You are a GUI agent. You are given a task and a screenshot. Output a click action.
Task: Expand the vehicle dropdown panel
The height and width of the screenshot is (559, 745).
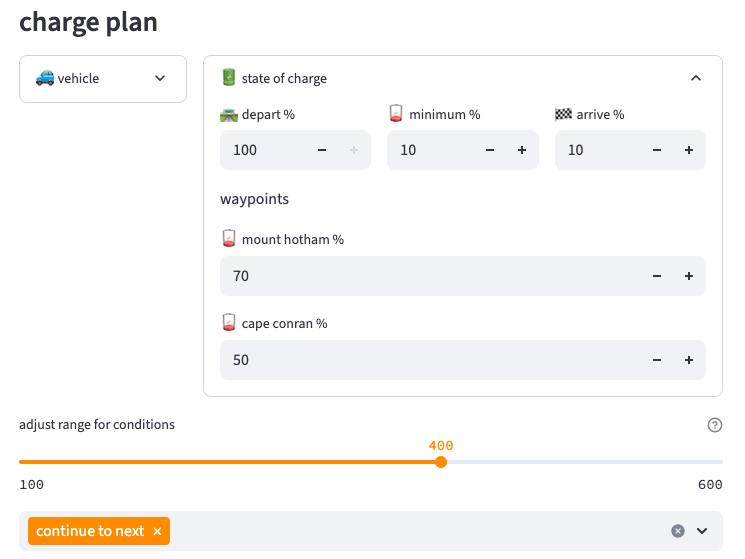[103, 79]
